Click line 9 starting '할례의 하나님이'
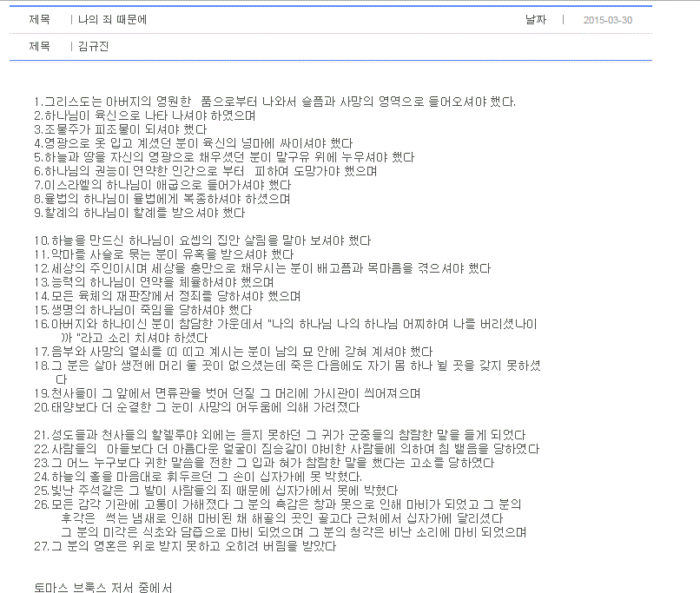This screenshot has height=593, width=700. click(140, 213)
